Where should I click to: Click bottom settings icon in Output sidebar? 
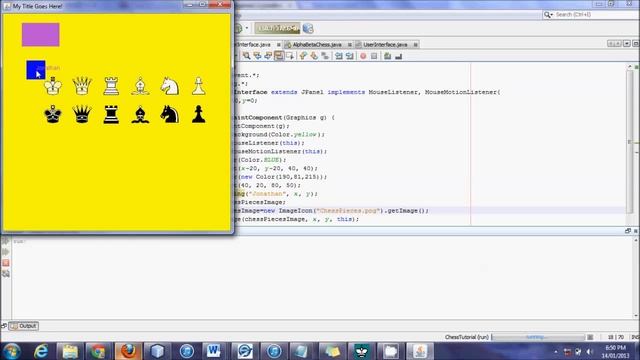click(5, 274)
